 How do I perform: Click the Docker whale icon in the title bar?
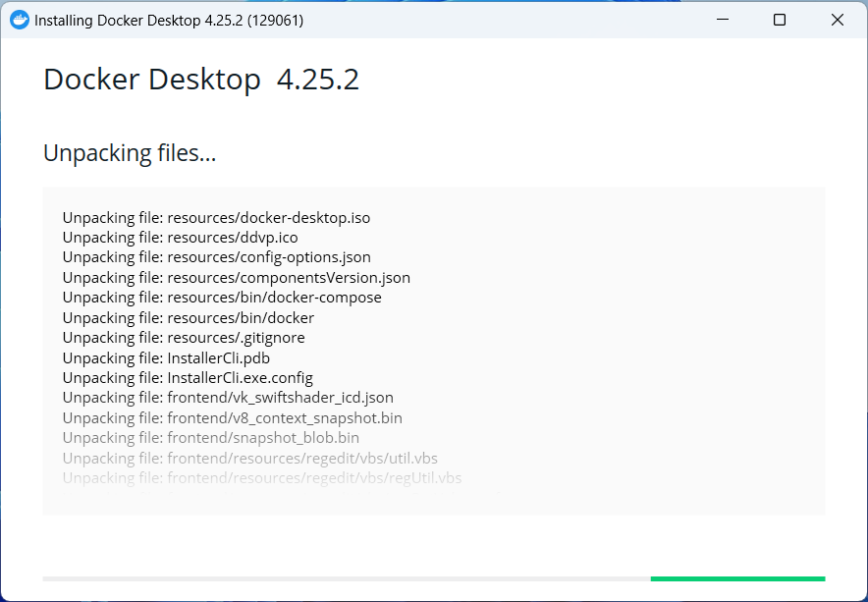pyautogui.click(x=20, y=20)
